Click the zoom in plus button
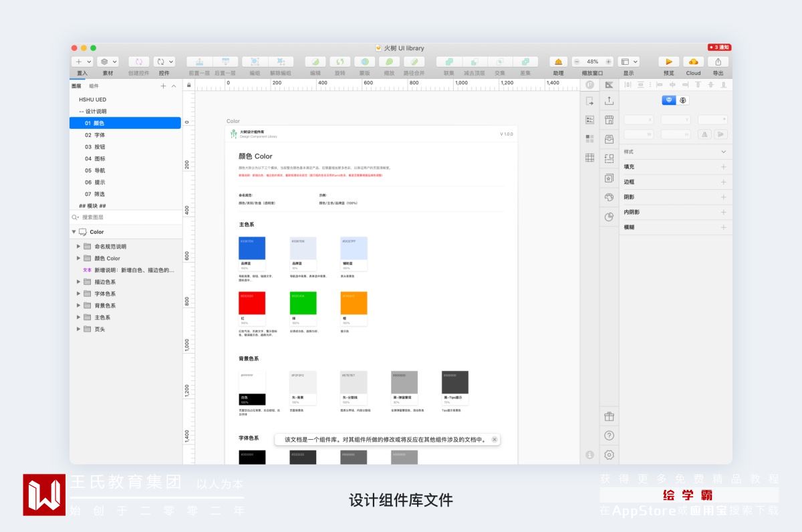The height and width of the screenshot is (532, 802). [609, 61]
